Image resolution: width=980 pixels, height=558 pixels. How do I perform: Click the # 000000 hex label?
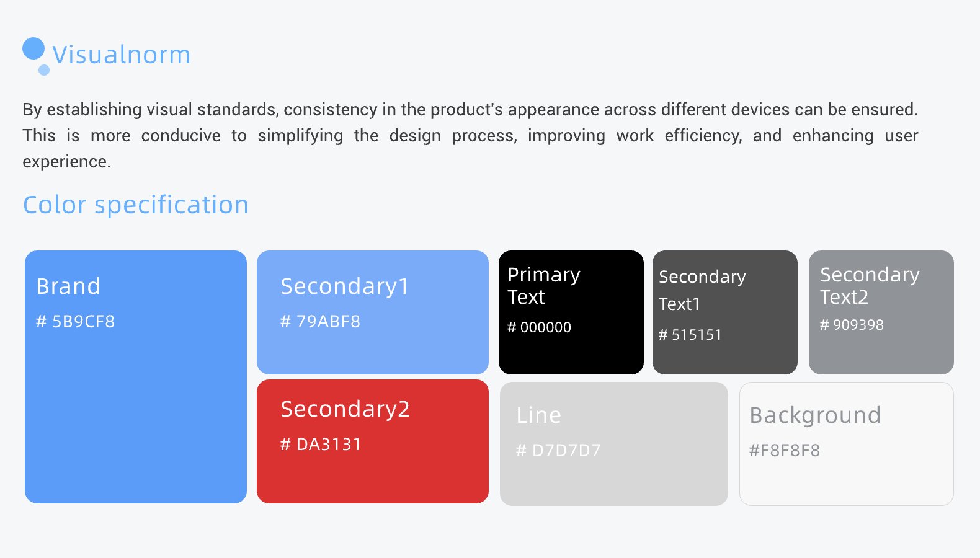(x=539, y=327)
